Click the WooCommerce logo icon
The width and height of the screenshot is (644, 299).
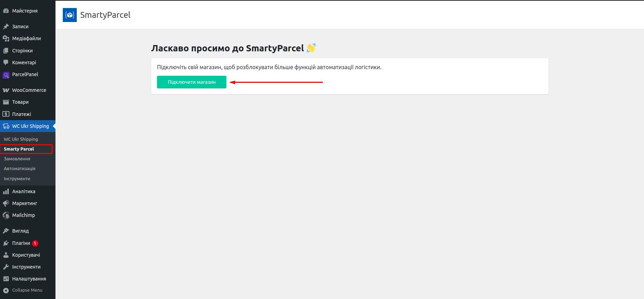click(6, 90)
